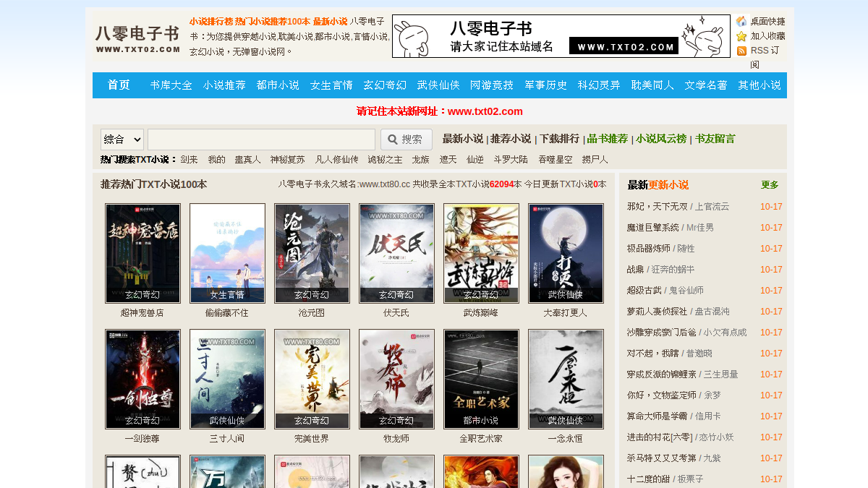Click the search keyword input field
The image size is (868, 488).
[x=261, y=140]
